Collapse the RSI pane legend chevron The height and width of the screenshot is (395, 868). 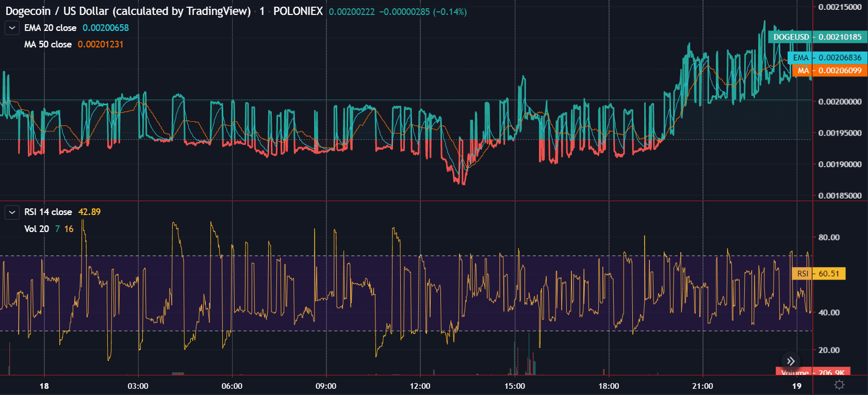[x=12, y=212]
